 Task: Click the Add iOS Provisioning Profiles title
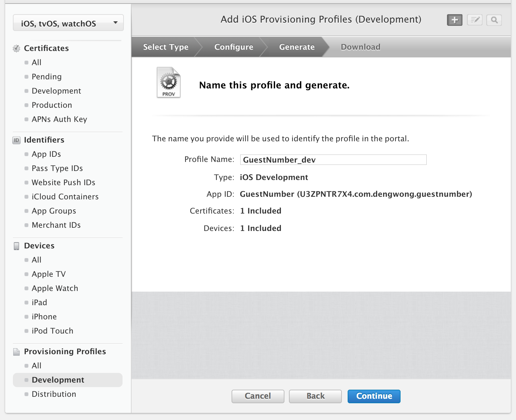321,20
